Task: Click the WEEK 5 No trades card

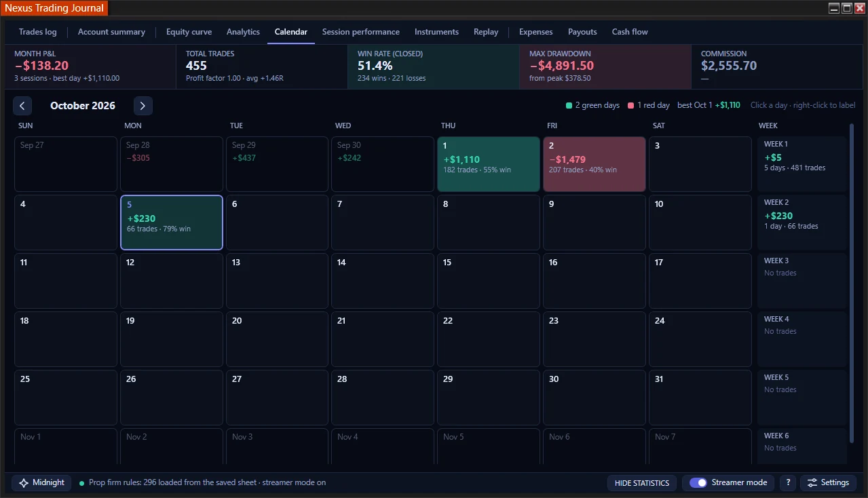Action: tap(802, 398)
